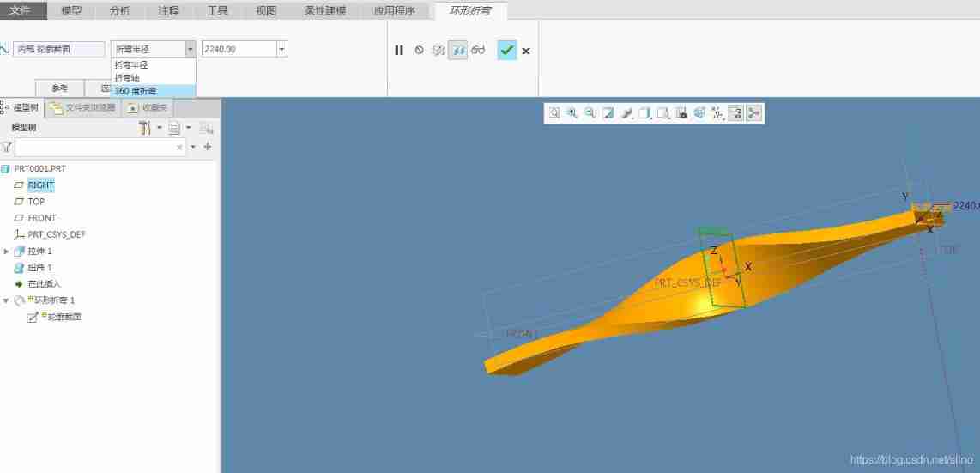Switch to the 模型 ribbon tab
Image resolution: width=980 pixels, height=473 pixels.
click(72, 10)
